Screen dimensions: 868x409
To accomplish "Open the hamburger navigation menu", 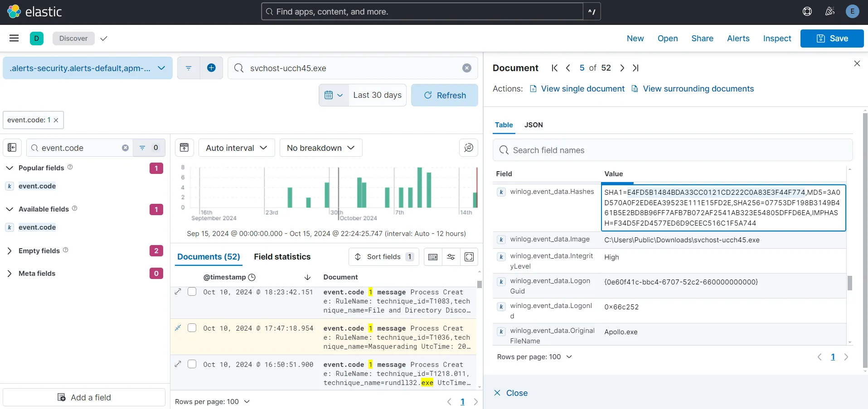I will coord(14,38).
